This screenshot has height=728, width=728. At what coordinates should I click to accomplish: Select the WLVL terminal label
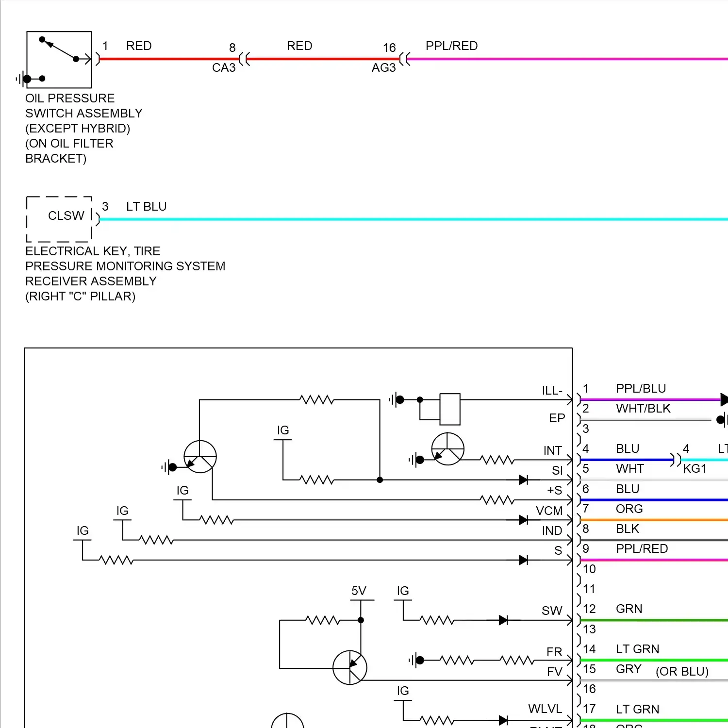(545, 709)
